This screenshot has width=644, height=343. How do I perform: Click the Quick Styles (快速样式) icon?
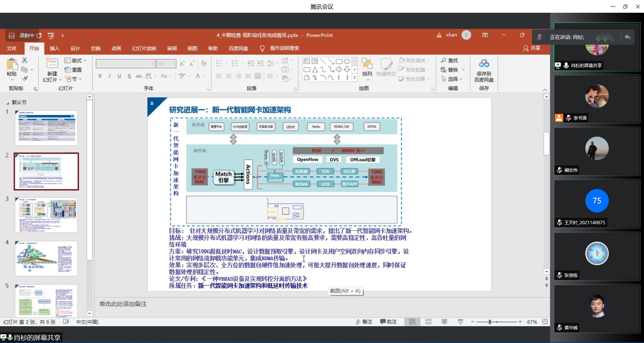tap(386, 64)
